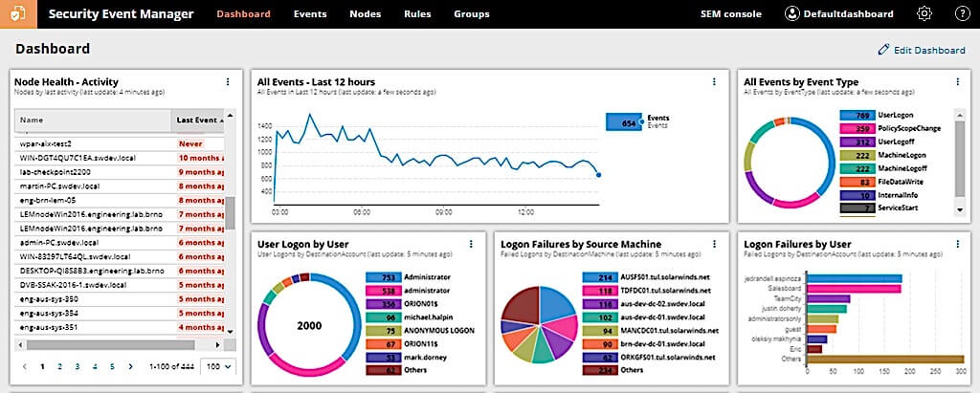This screenshot has width=980, height=393.
Task: Open the Dashboard tab
Action: point(244,13)
